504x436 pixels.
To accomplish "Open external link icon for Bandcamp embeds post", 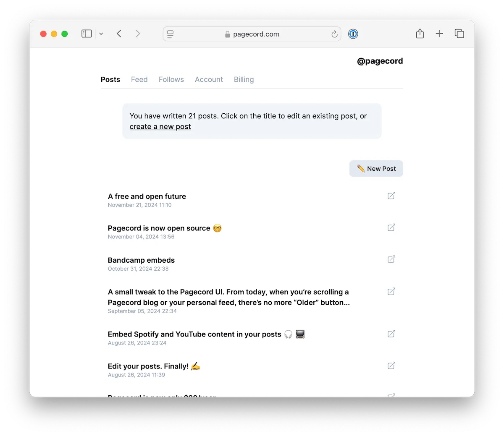I will click(391, 259).
